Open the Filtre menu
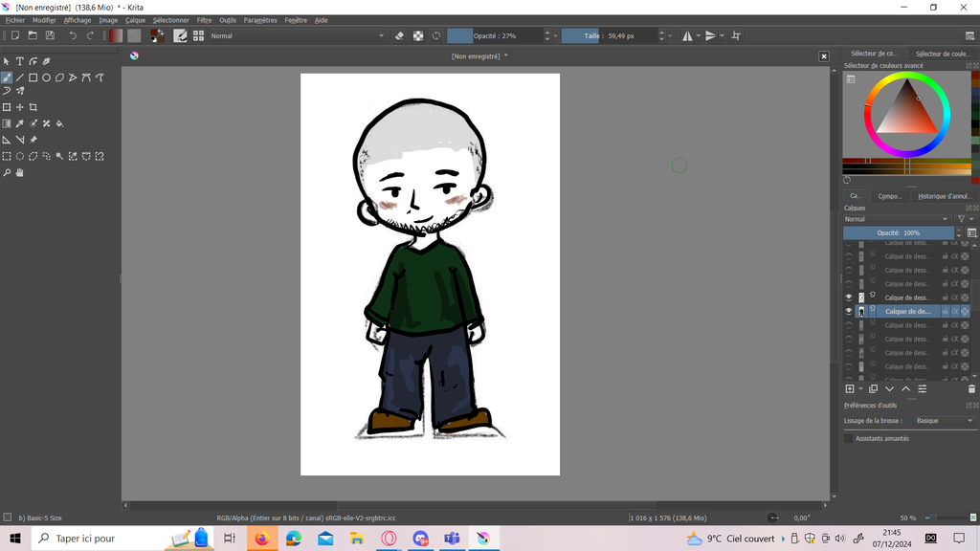 pos(204,20)
